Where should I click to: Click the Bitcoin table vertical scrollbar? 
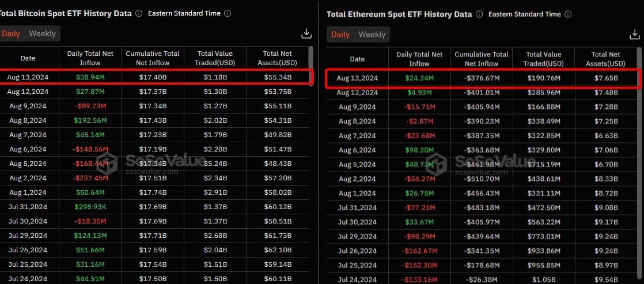[x=311, y=65]
